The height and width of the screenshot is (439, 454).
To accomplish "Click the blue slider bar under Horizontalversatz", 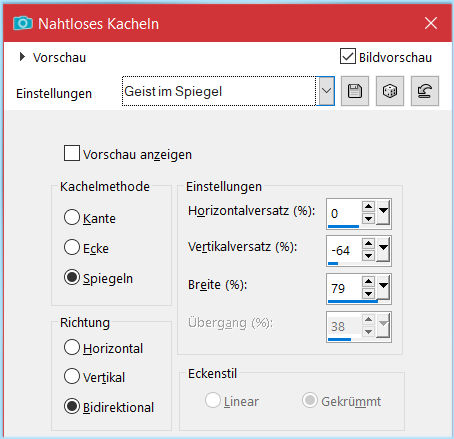I will 343,226.
